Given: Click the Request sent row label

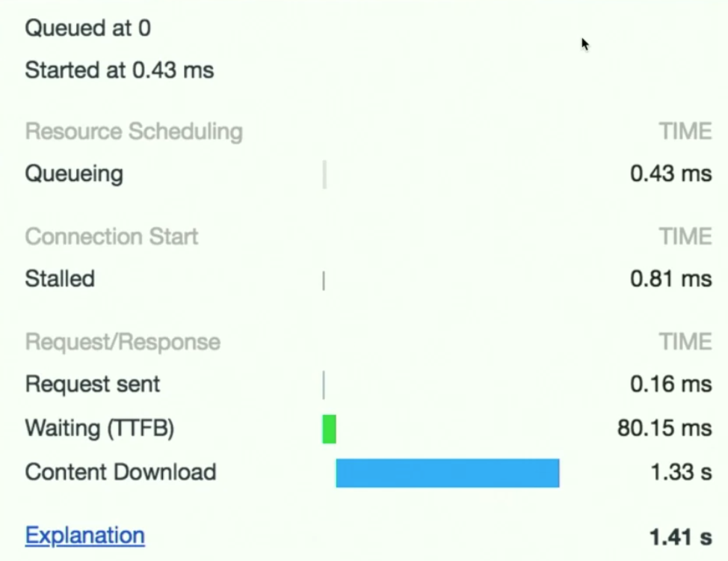Looking at the screenshot, I should click(93, 384).
